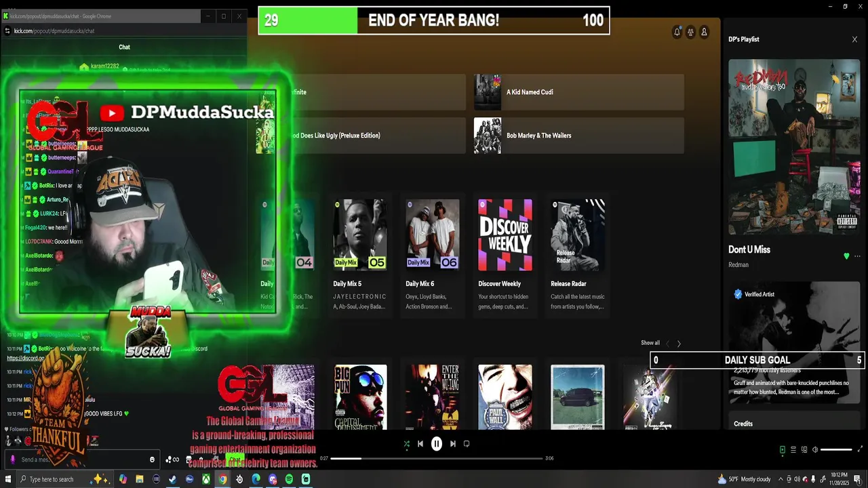Open the Credits section
Viewport: 868px width, 488px height.
coord(743,424)
